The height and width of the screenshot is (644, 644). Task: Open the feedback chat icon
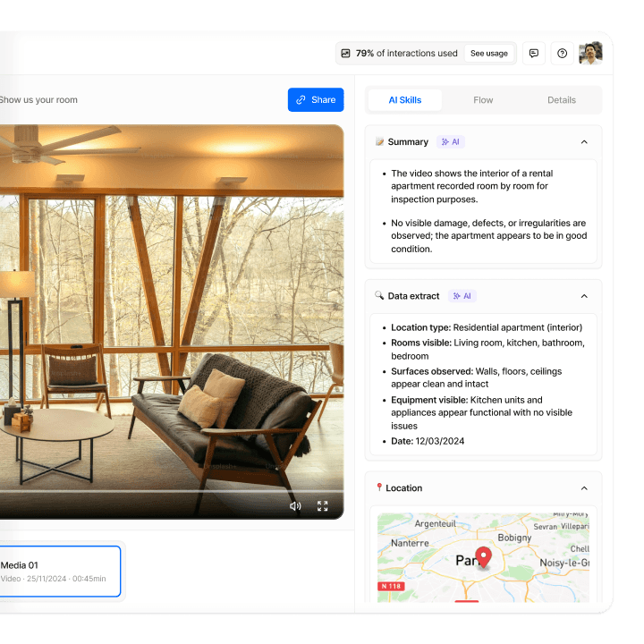click(533, 54)
